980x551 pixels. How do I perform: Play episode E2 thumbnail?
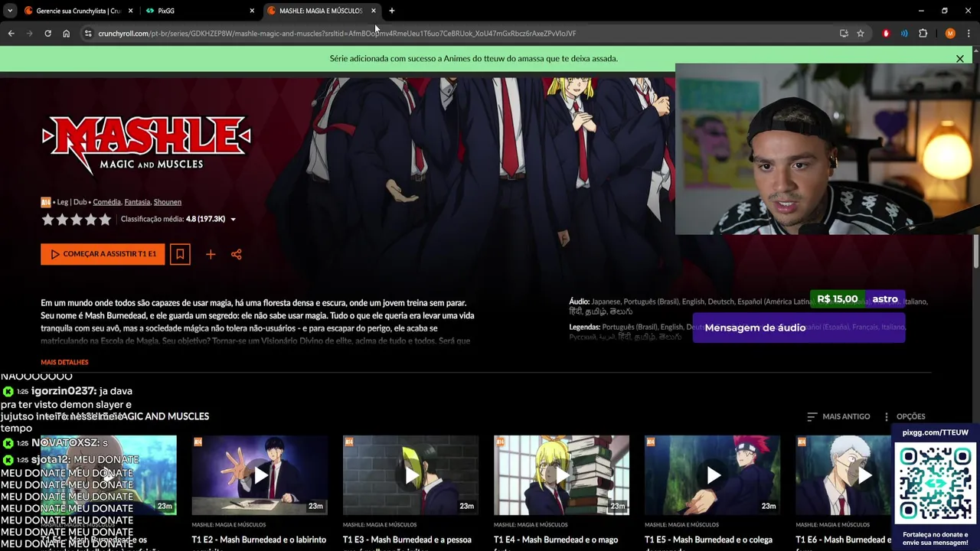click(x=260, y=475)
